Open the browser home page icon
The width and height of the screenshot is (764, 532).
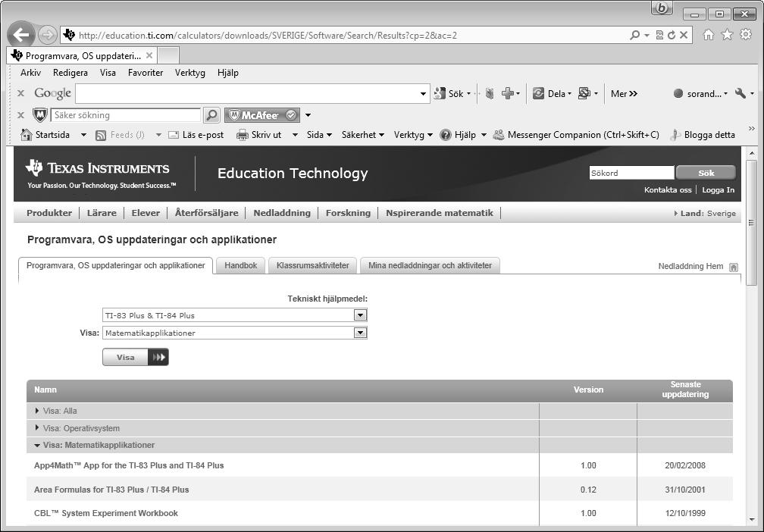[x=709, y=35]
